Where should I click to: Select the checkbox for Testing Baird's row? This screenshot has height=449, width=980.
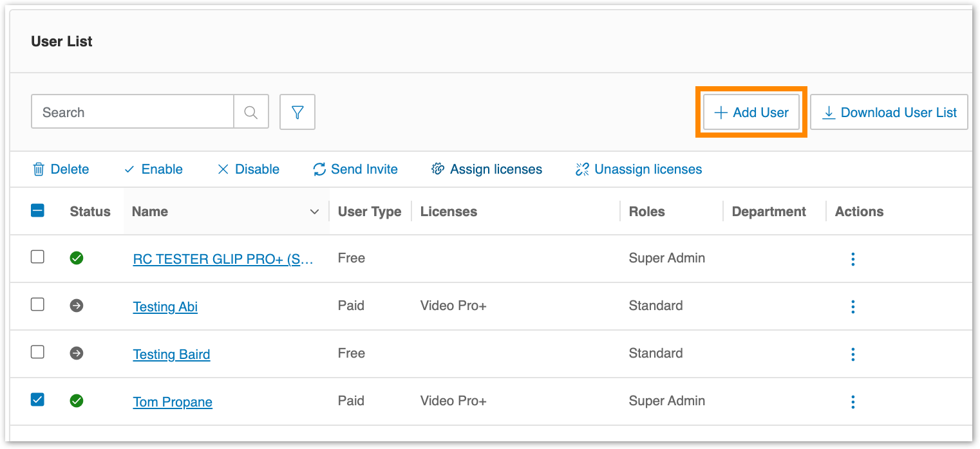click(x=37, y=353)
